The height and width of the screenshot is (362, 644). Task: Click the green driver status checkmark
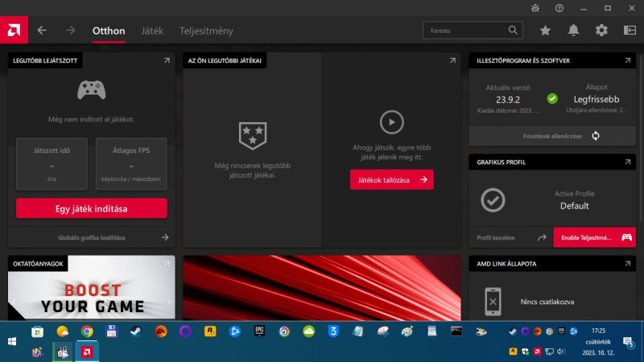[x=552, y=99]
